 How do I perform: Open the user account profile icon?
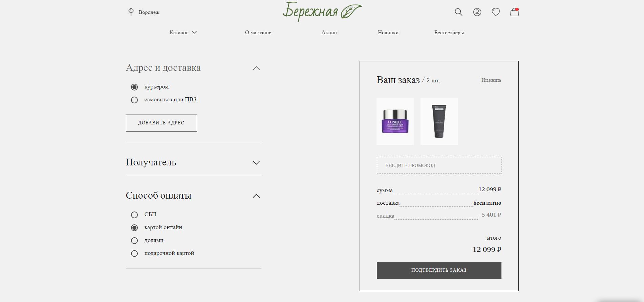477,12
